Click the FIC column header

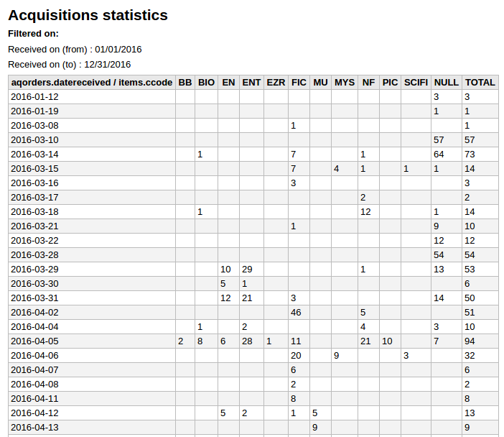tap(299, 83)
